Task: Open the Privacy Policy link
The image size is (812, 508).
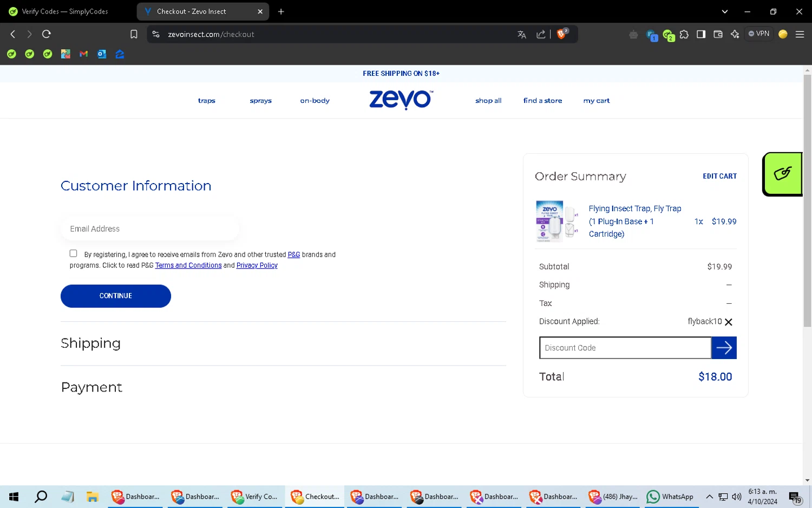Action: pyautogui.click(x=257, y=265)
